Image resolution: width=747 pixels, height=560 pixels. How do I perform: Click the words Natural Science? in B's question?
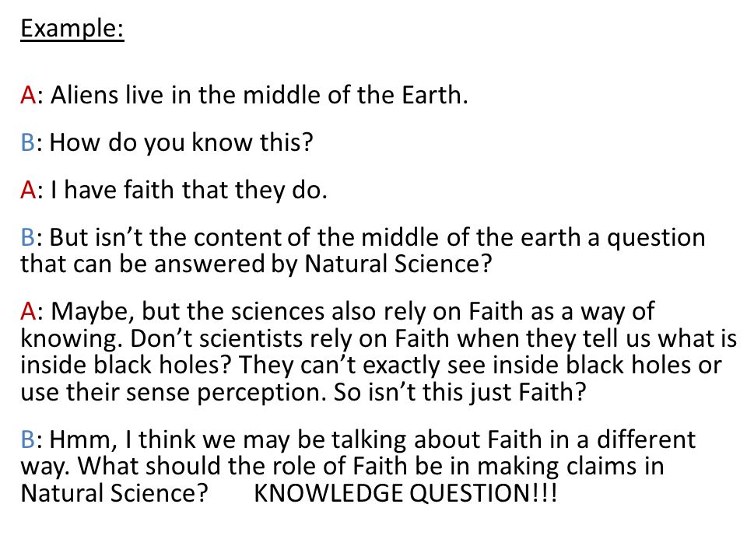[x=398, y=264]
